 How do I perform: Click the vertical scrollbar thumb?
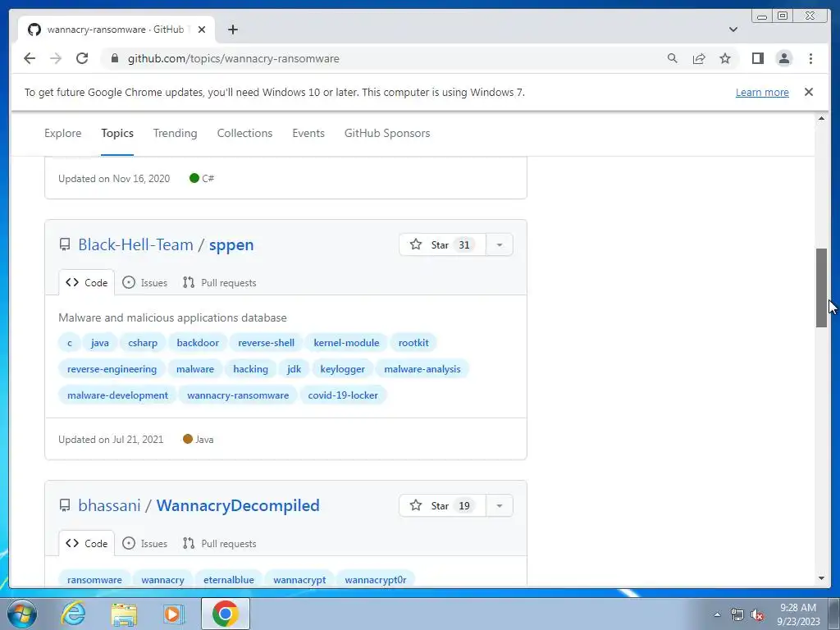[x=821, y=288]
